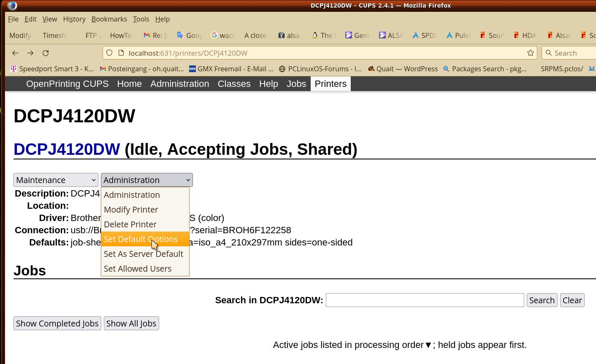Select Set As Server Default option

[x=144, y=254]
